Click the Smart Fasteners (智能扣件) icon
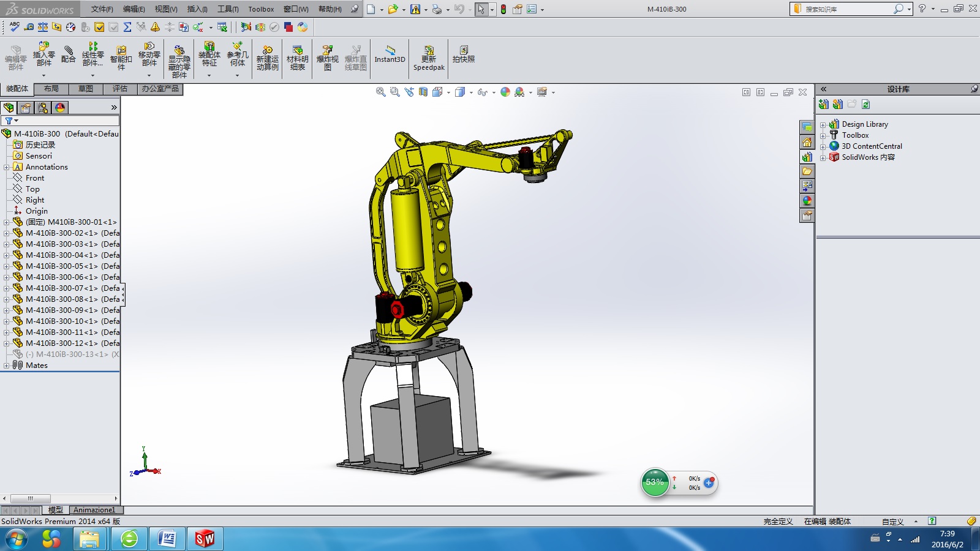The height and width of the screenshot is (551, 980). [x=121, y=58]
